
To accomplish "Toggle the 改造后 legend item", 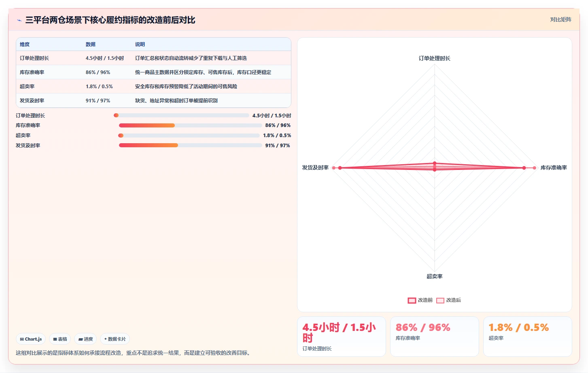I will pos(448,300).
